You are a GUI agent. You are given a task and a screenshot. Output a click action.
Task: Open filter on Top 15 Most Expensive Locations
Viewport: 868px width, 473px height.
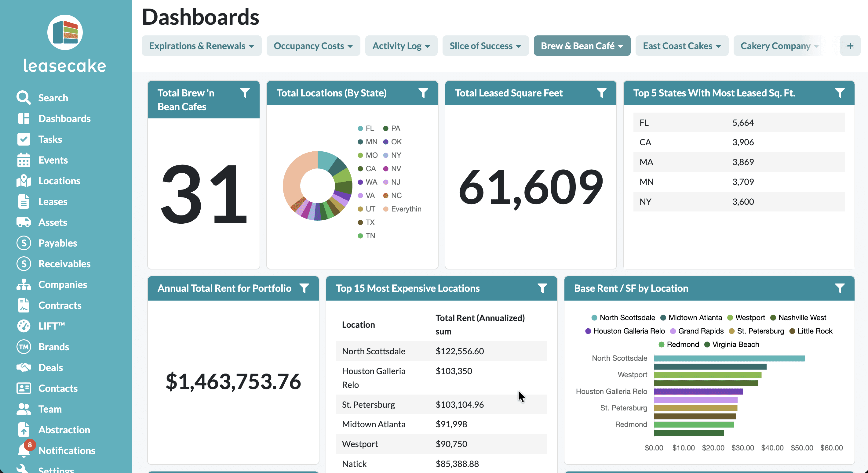(542, 288)
